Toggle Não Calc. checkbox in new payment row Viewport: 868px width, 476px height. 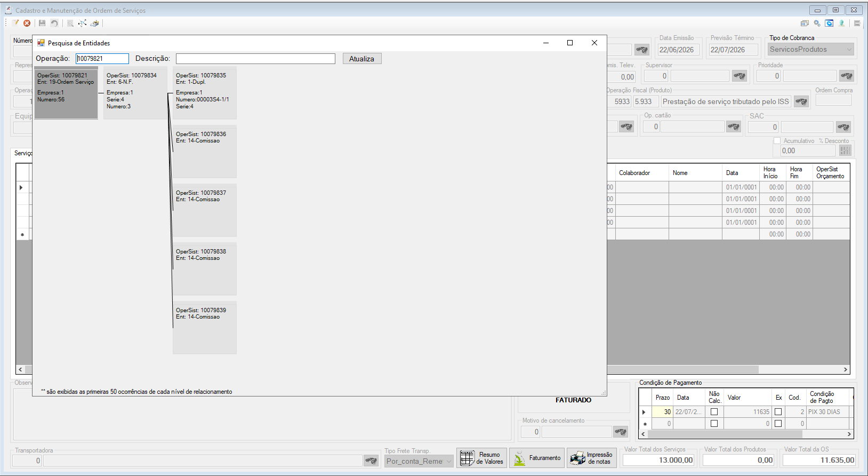714,424
